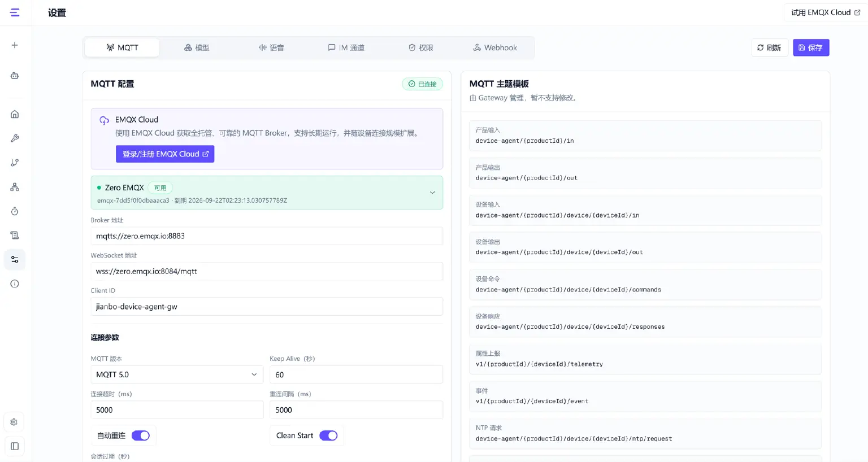Open the git branch icon in sidebar

click(x=15, y=163)
